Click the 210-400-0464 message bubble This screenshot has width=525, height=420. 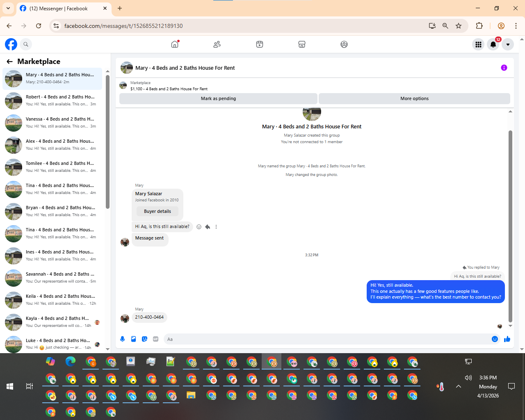[149, 317]
